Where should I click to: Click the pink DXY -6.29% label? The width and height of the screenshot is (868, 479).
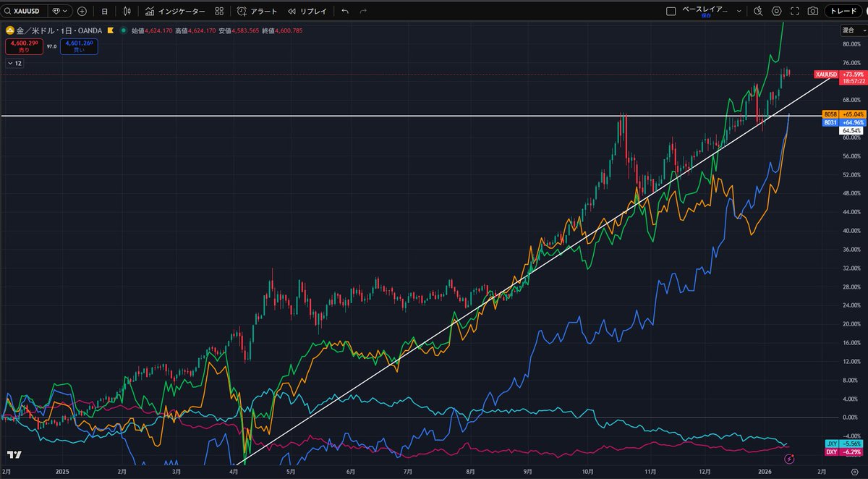844,452
